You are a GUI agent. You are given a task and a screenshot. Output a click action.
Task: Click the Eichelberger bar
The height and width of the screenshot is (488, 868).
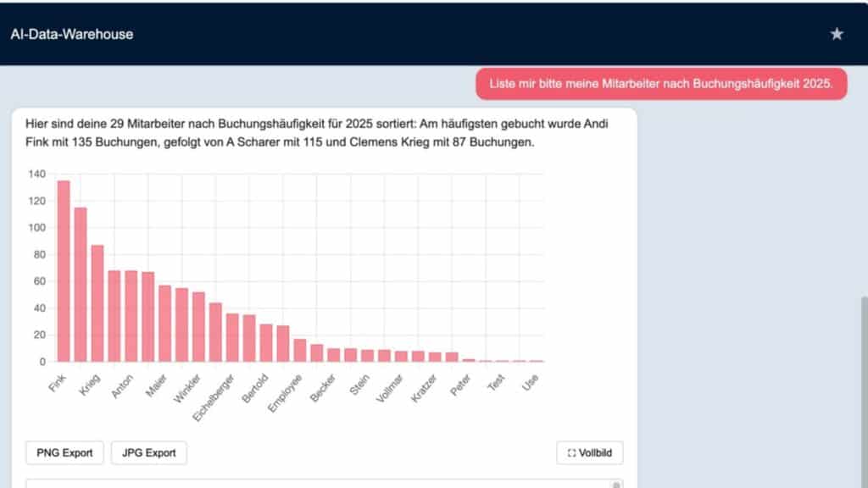click(x=232, y=338)
